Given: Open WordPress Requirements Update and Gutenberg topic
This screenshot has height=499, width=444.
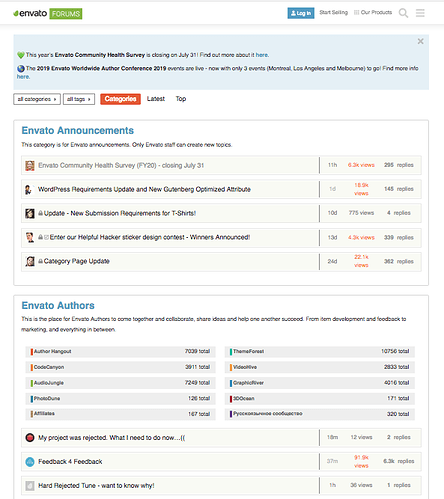Looking at the screenshot, I should (144, 189).
